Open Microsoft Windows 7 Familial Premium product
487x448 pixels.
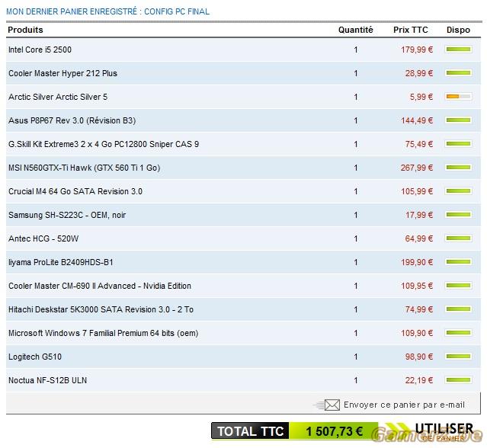point(103,333)
